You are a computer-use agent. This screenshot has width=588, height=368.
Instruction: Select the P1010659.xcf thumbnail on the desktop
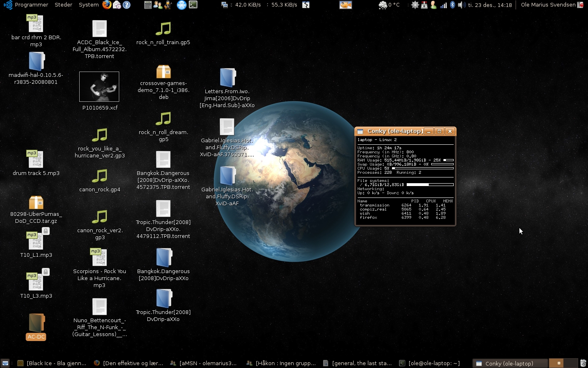(99, 87)
